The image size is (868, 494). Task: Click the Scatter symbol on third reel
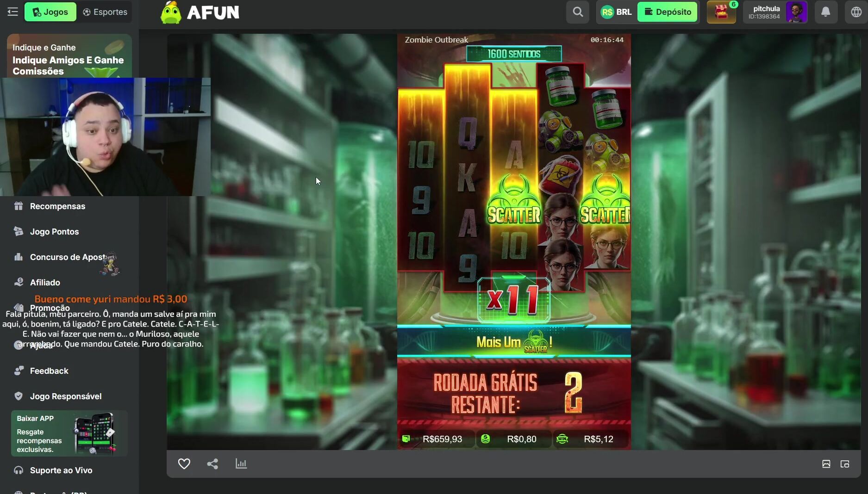click(x=514, y=200)
